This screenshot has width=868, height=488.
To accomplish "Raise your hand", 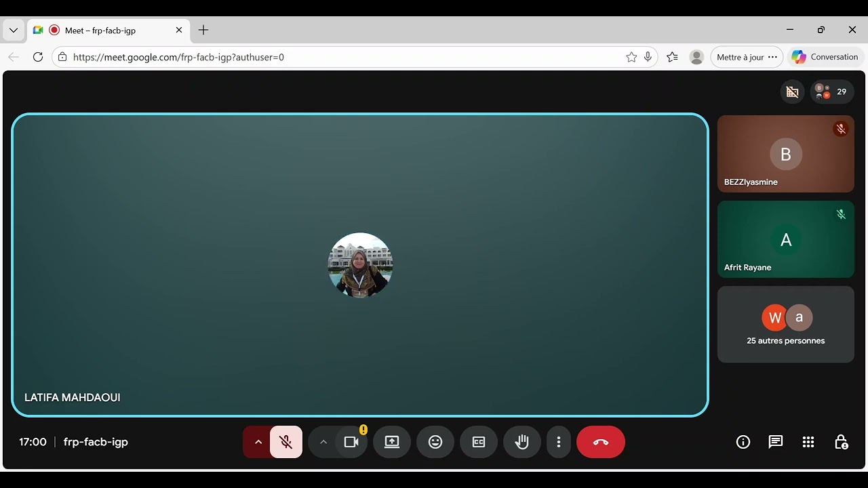I will point(522,442).
